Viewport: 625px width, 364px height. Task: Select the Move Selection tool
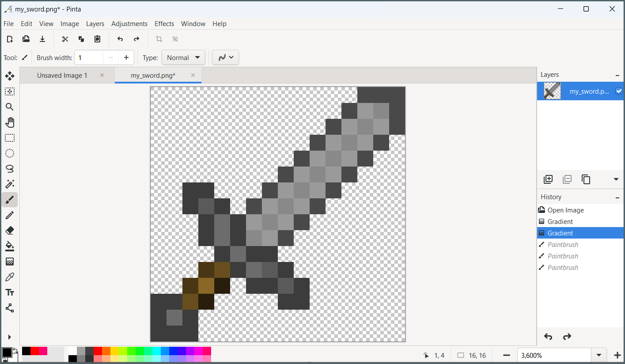(x=10, y=91)
